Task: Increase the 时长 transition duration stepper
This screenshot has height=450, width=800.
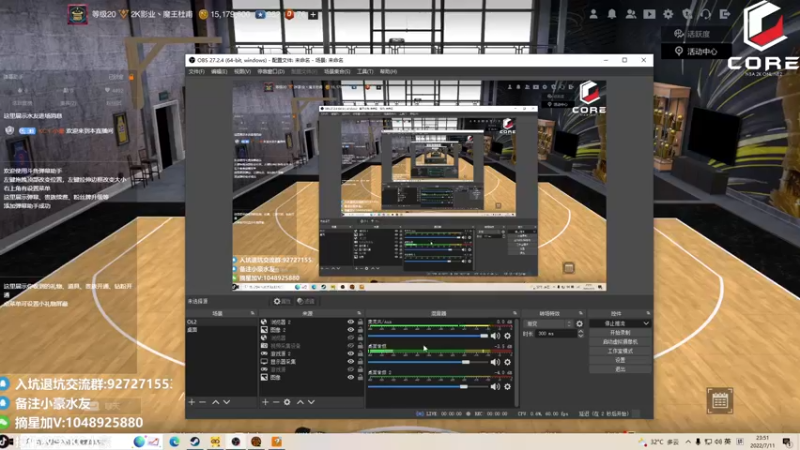Action: coord(580,331)
